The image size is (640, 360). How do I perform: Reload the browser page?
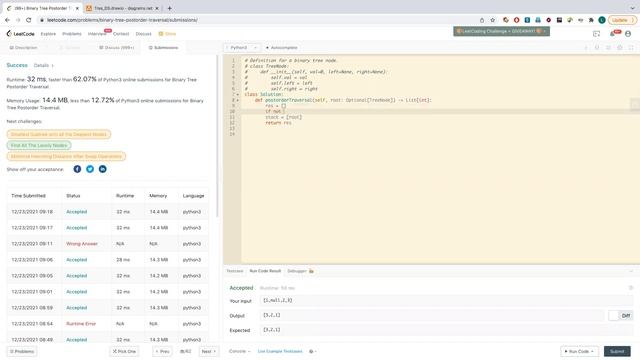(x=29, y=20)
